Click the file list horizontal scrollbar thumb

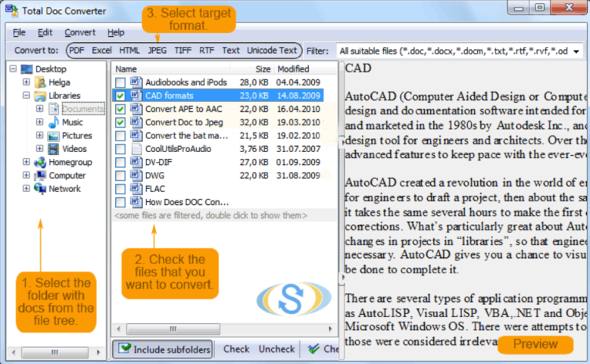coord(173,329)
